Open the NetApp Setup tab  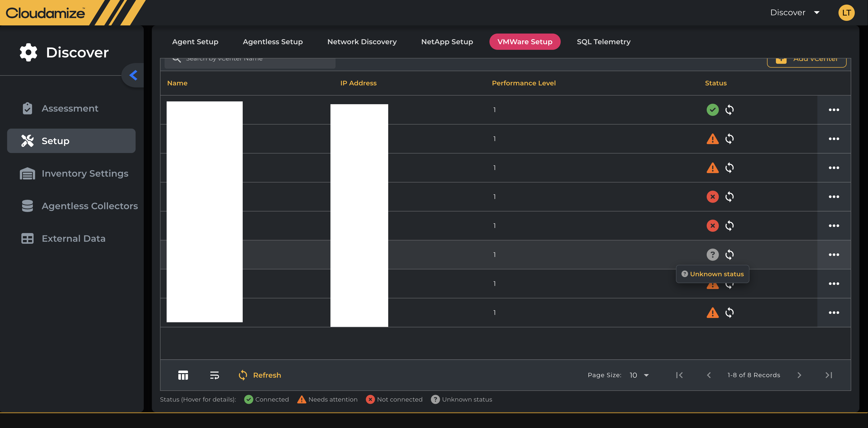point(447,42)
